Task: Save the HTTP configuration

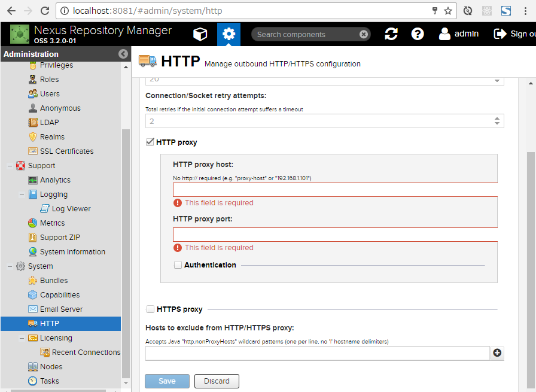Action: tap(167, 381)
